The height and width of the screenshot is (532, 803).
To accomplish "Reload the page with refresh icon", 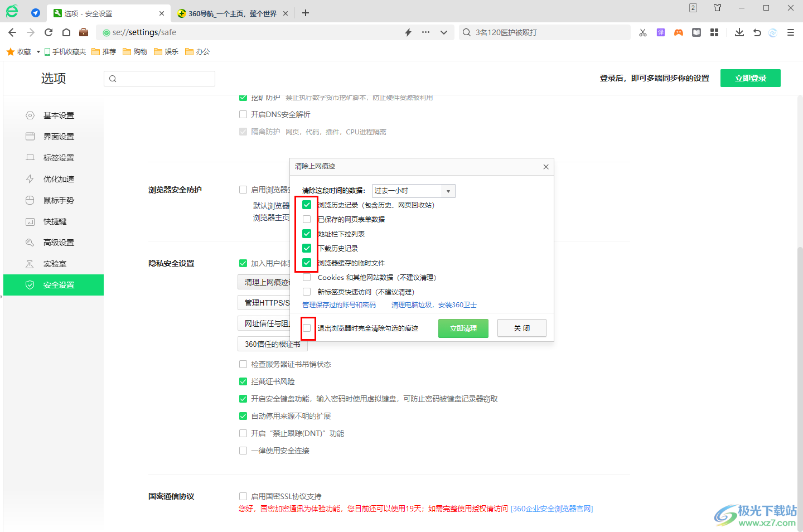I will point(49,32).
